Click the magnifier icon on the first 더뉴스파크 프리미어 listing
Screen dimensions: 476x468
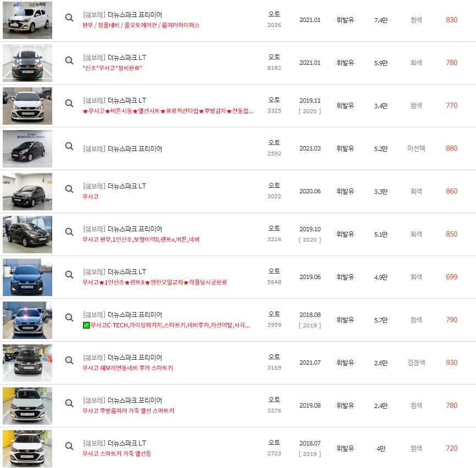click(69, 18)
